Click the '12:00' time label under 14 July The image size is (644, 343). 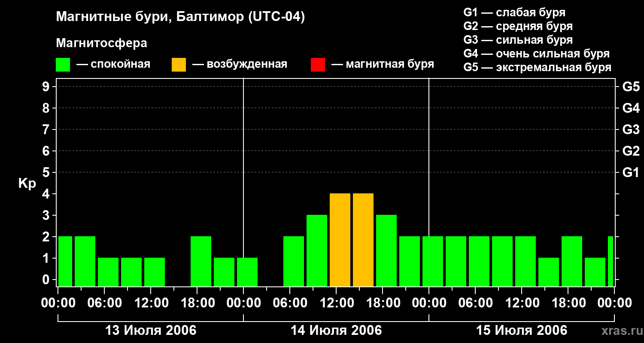336,303
